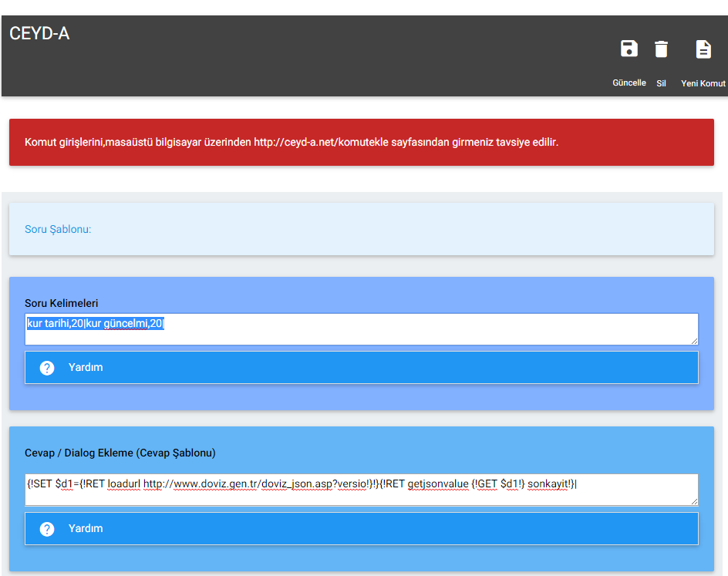The image size is (728, 576).
Task: Click the word getjsonvalue in answer template
Action: pyautogui.click(x=437, y=483)
